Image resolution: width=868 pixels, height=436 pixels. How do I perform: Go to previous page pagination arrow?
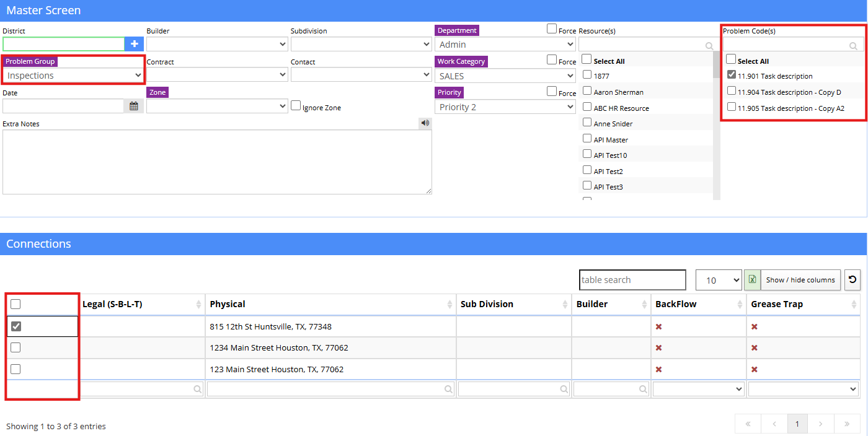coord(774,424)
